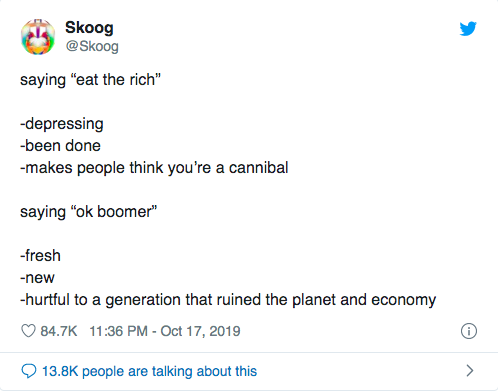Expand the conversation via the right chevron
The width and height of the screenshot is (498, 392).
click(x=470, y=371)
